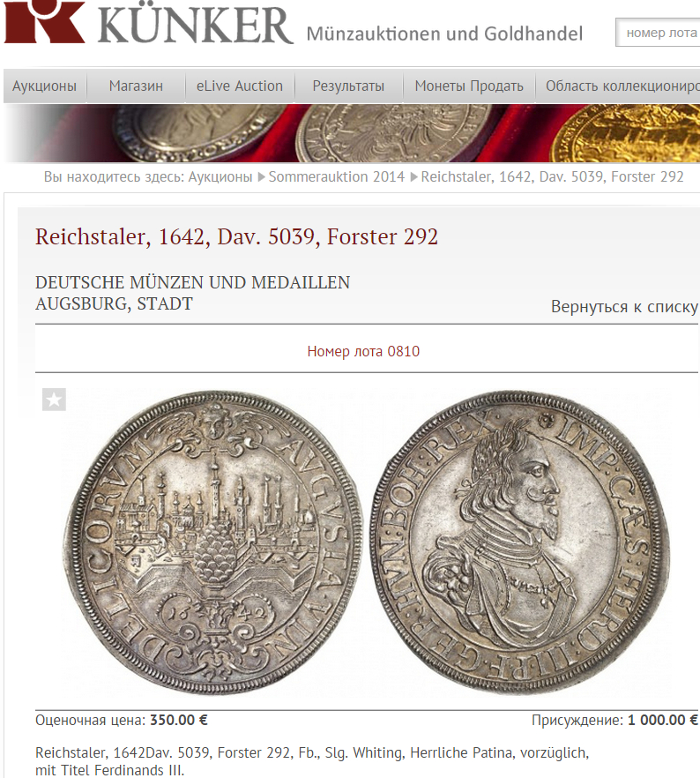Select the Монеты Продать menu item
Image resolution: width=700 pixels, height=778 pixels.
[469, 86]
